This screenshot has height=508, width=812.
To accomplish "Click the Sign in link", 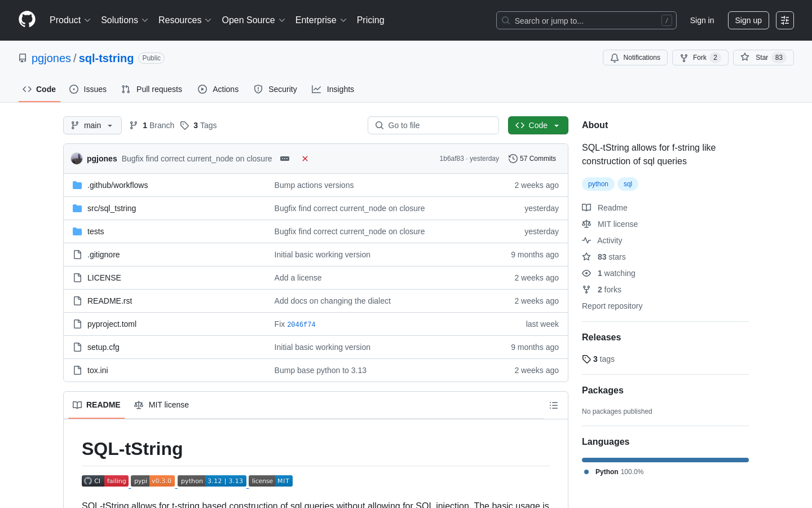I will tap(702, 20).
